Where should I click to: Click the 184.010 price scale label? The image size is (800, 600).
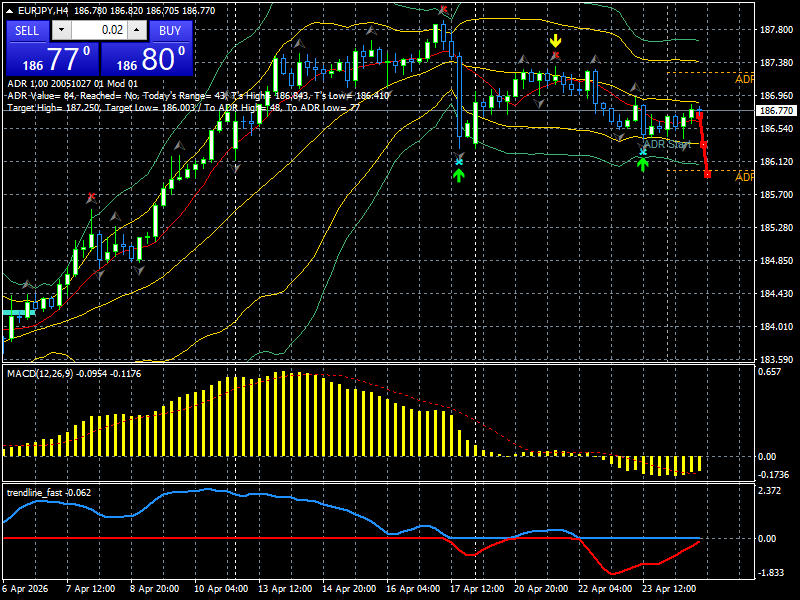(x=777, y=327)
